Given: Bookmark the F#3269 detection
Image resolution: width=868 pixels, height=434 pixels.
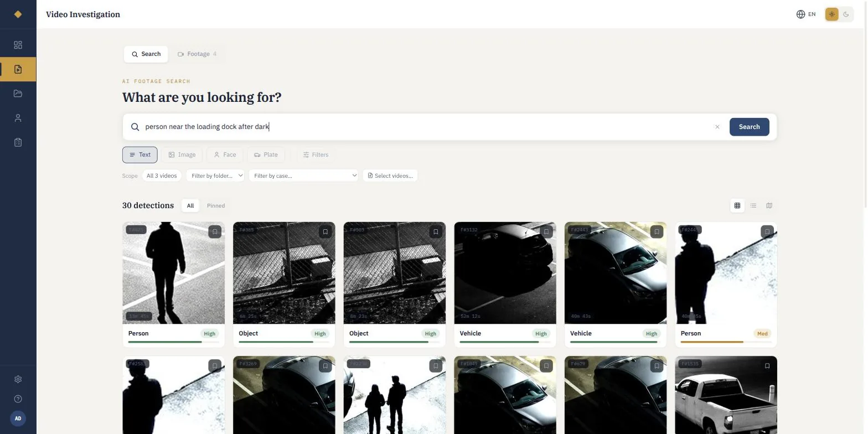Looking at the screenshot, I should pos(325,366).
